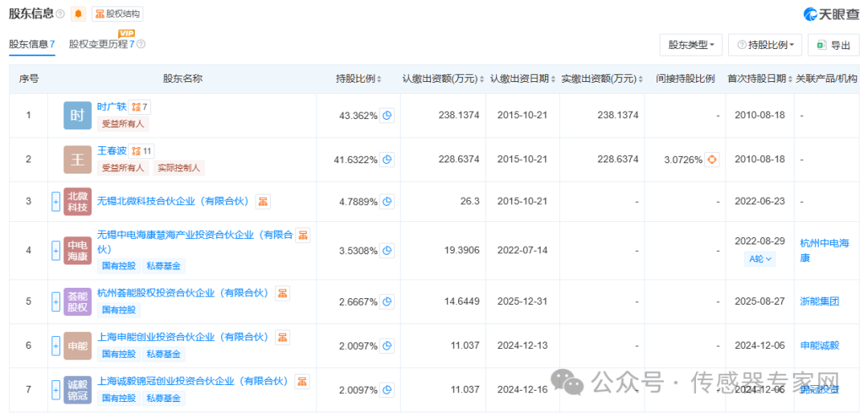Click pie chart icon in 上海诚毅锦冠 row

(x=387, y=390)
